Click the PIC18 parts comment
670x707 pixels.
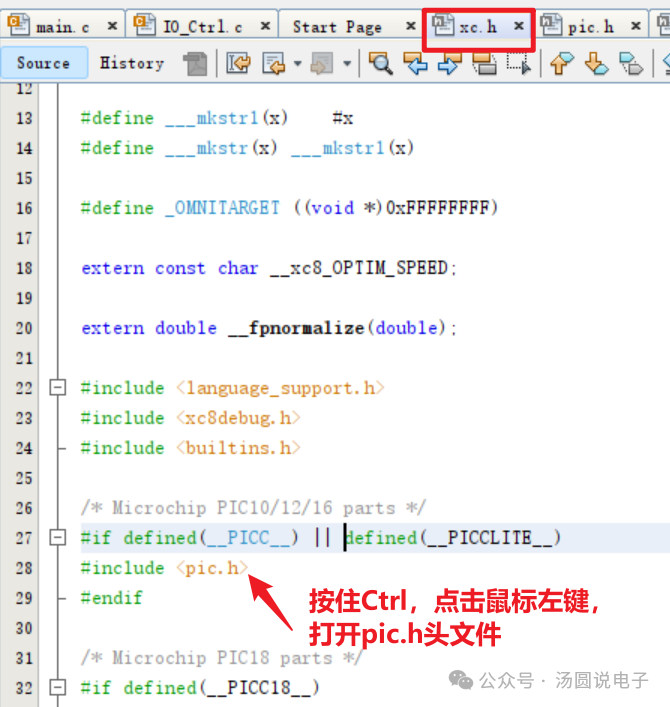point(221,658)
